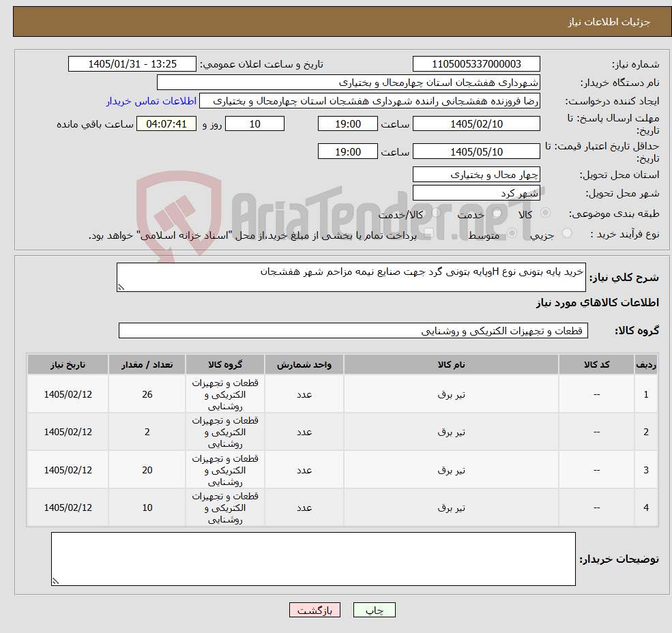
Task: Click the buyer notes text area
Action: point(313,559)
